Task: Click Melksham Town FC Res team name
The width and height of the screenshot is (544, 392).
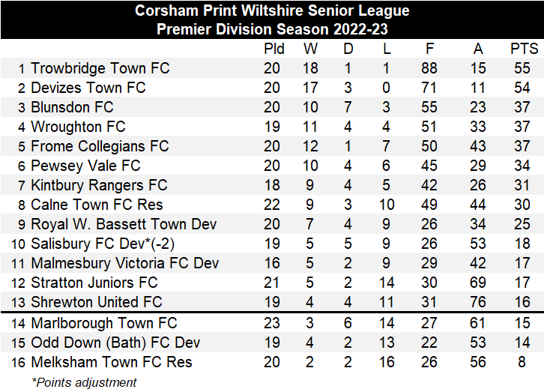Action: (112, 362)
